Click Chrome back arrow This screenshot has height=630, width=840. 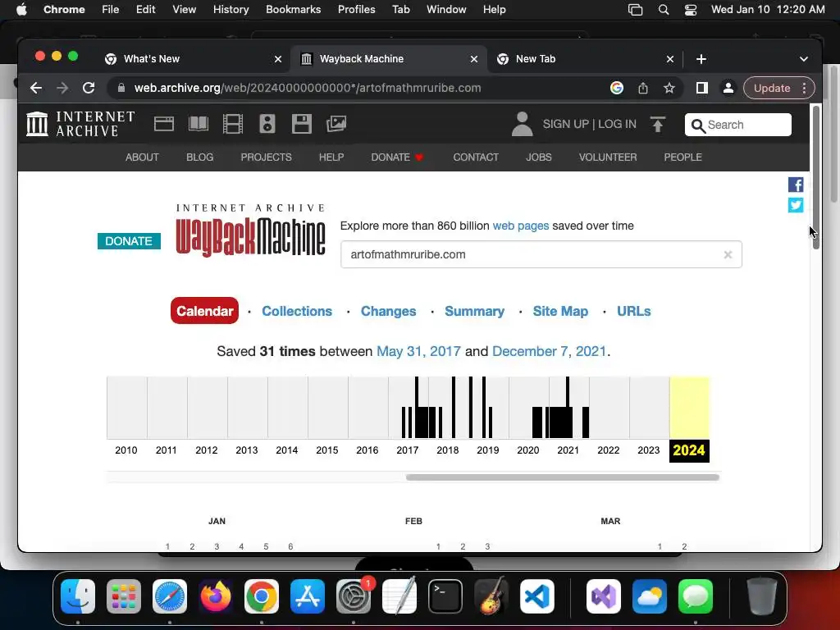(x=36, y=88)
